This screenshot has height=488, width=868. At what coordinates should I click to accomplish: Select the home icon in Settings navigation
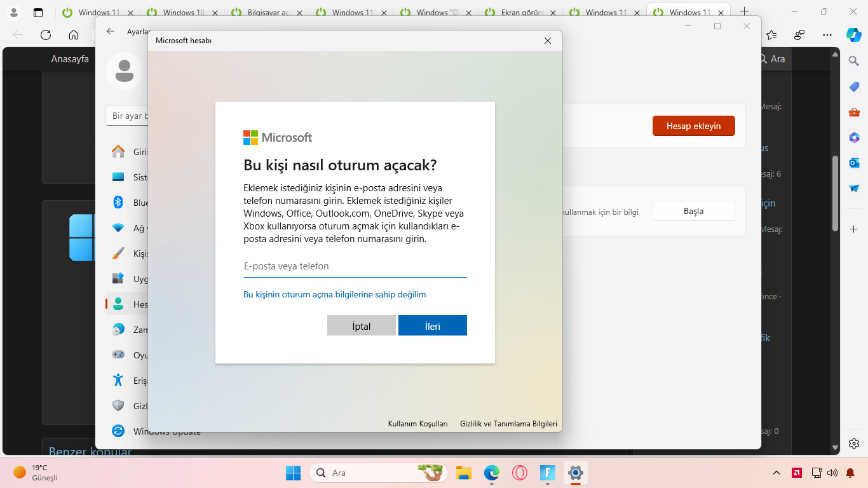tap(118, 152)
